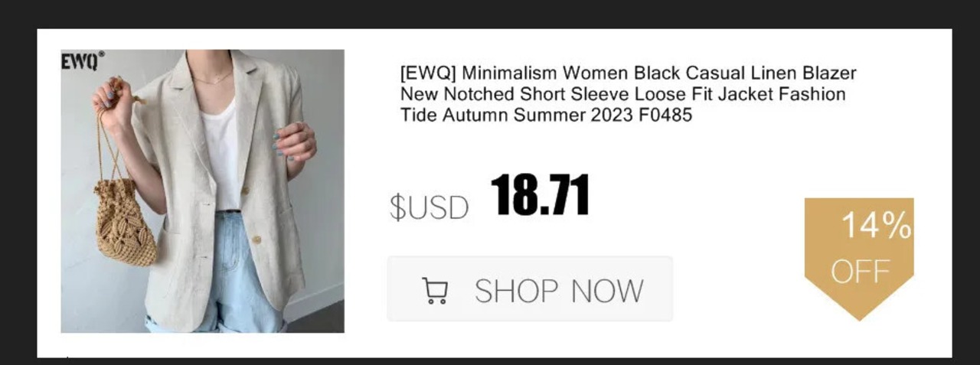
Task: Select the 18.71 price text
Action: point(540,195)
